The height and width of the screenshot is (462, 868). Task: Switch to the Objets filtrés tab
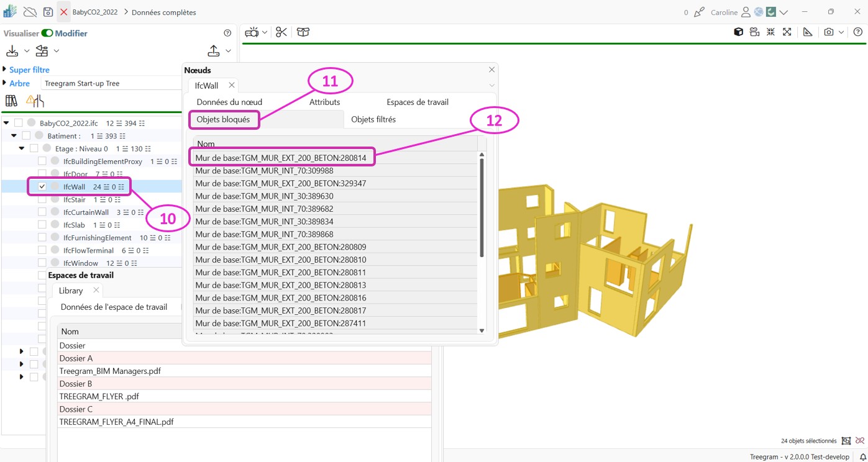373,119
